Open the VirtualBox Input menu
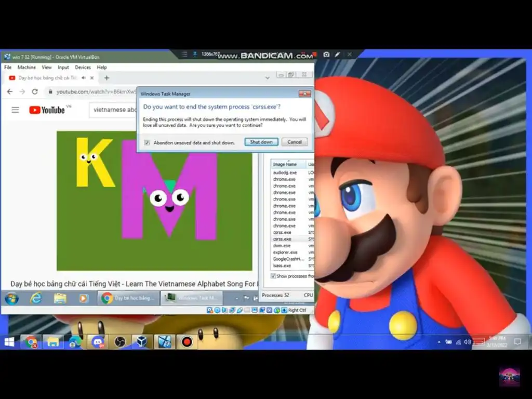 pyautogui.click(x=63, y=67)
